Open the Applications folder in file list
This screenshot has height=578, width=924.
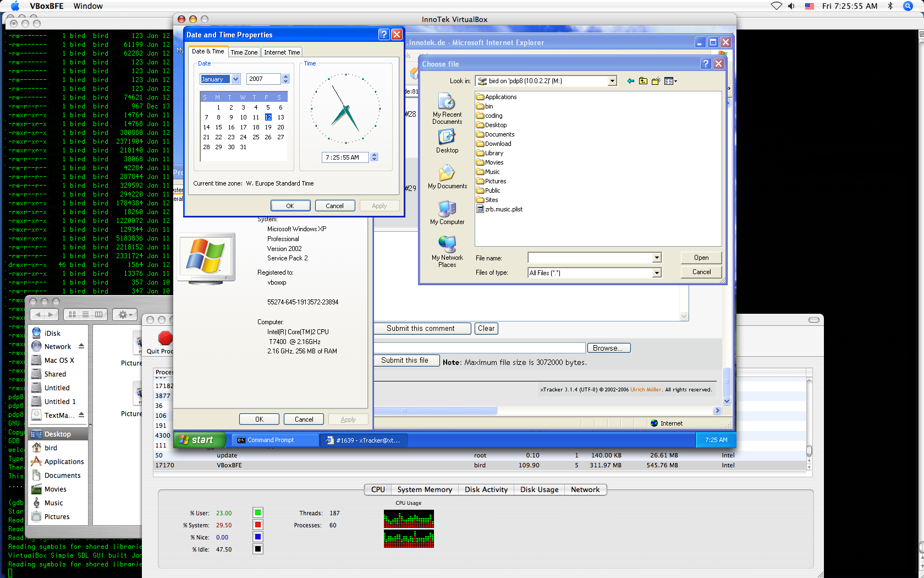(496, 97)
